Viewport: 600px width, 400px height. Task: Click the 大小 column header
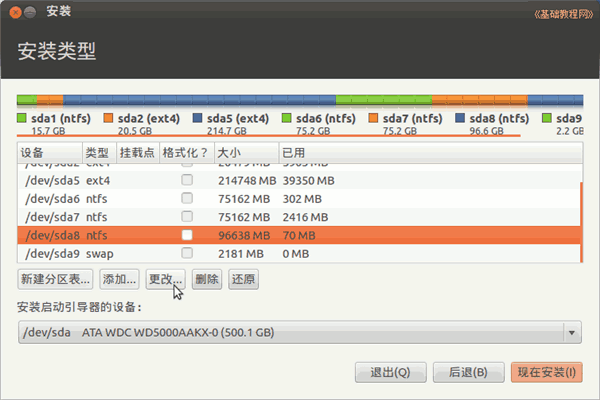click(246, 153)
